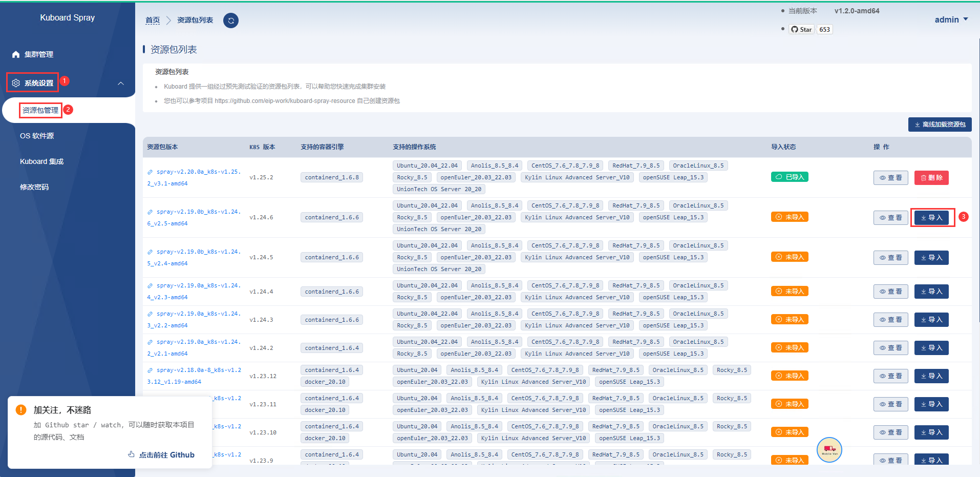The width and height of the screenshot is (980, 477).
Task: Open 集群管理 in the sidebar
Action: 39,54
